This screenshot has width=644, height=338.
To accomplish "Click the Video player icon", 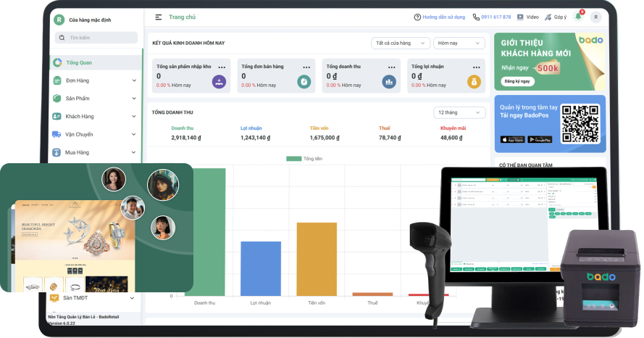I will [x=520, y=17].
